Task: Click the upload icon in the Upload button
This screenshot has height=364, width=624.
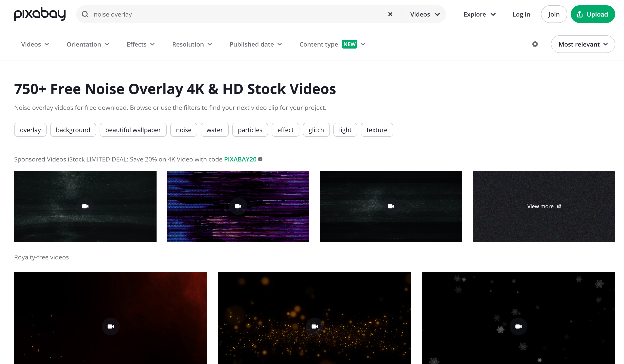Action: (579, 14)
